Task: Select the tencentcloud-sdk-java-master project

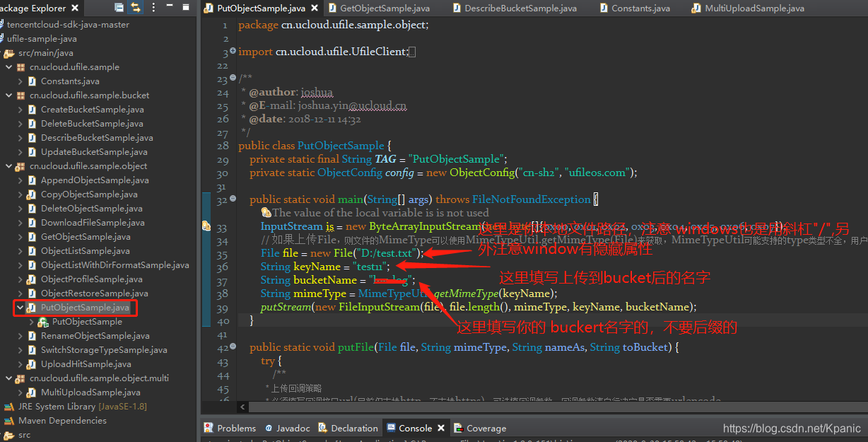Action: point(68,25)
